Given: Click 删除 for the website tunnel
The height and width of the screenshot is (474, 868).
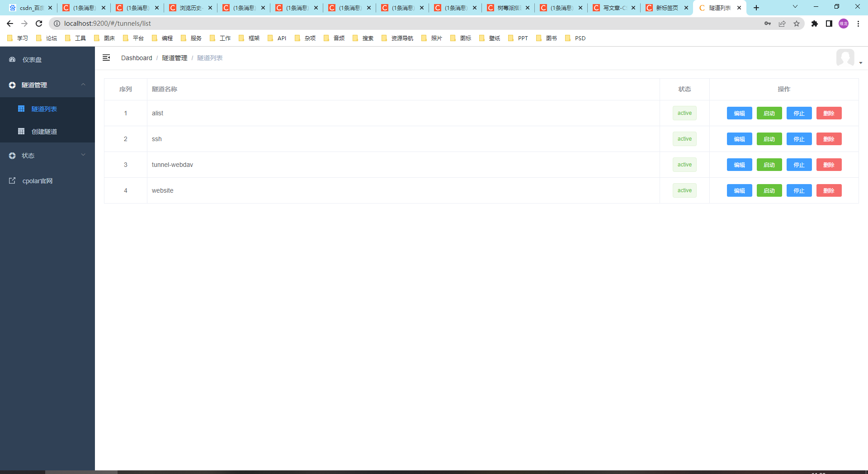Looking at the screenshot, I should (x=829, y=190).
